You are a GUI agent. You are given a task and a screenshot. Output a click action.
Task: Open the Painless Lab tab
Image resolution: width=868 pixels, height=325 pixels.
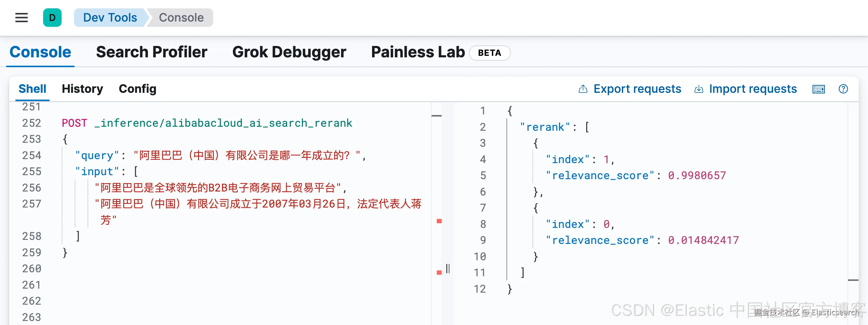click(x=418, y=52)
